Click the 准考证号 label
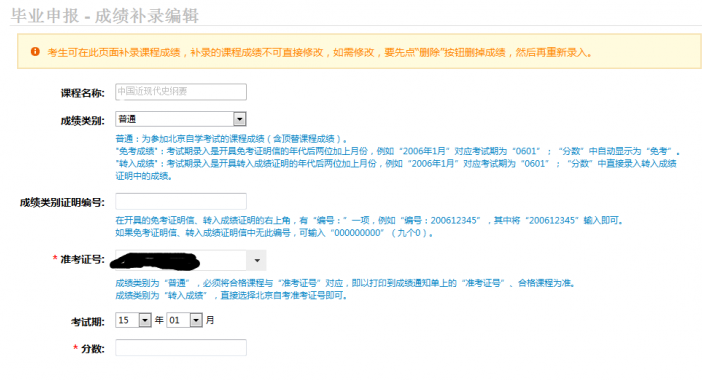This screenshot has width=702, height=380. [x=83, y=260]
